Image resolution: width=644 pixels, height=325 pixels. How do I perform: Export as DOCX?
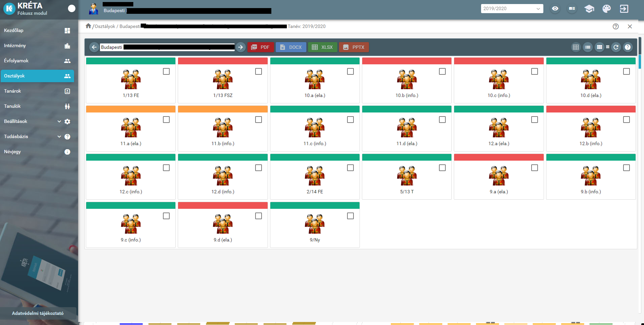tap(291, 47)
